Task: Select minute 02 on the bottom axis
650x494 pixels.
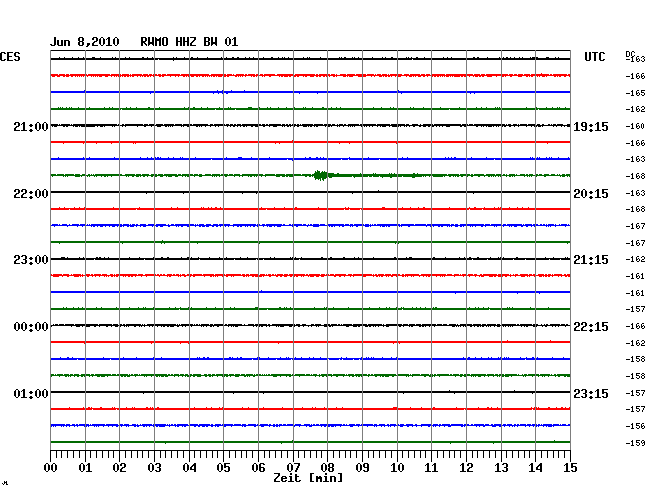Action: coord(119,468)
